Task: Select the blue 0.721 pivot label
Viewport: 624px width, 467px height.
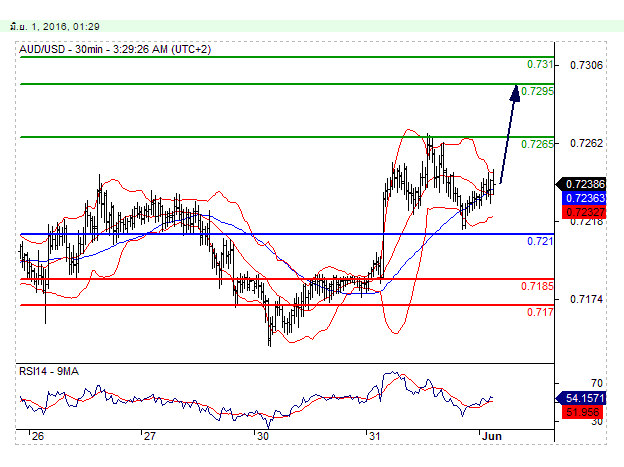Action: [x=540, y=241]
